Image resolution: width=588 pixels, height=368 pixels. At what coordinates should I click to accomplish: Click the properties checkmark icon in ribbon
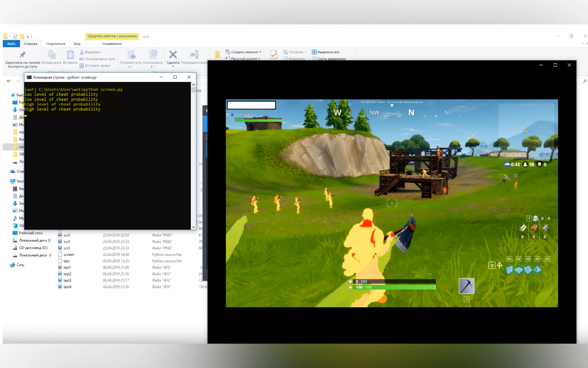[274, 54]
